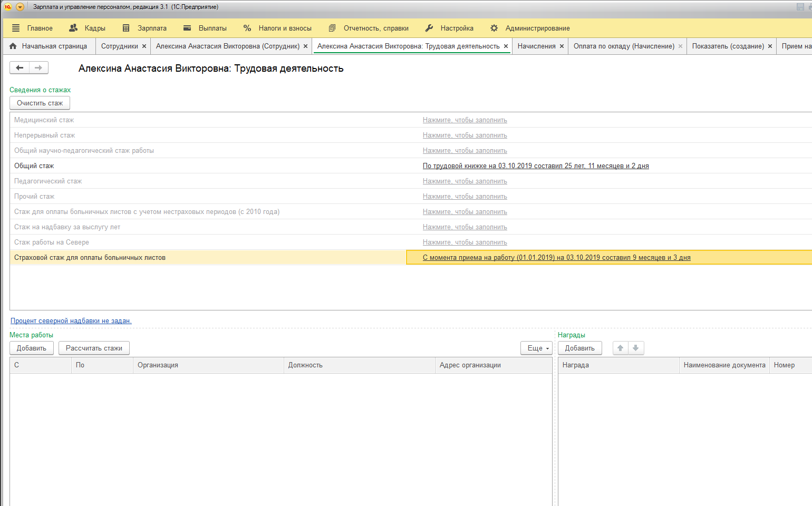The image size is (812, 506).
Task: Open the 1C main menu dropdown icon
Action: [20, 7]
